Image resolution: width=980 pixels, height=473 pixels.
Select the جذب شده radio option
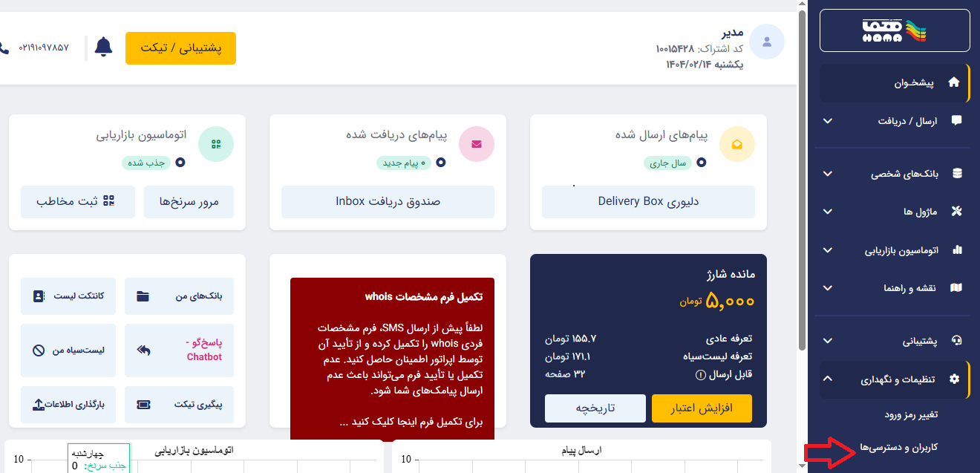[180, 163]
